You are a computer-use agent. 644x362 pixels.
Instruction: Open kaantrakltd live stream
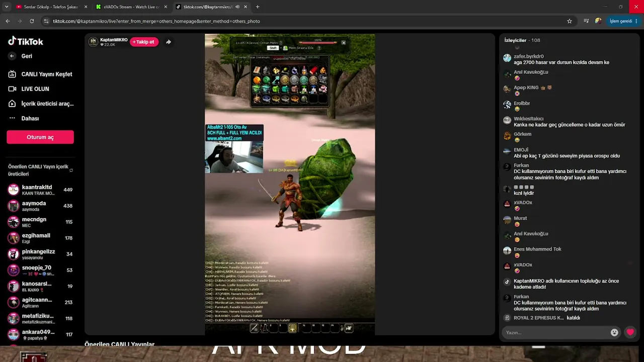(40, 190)
